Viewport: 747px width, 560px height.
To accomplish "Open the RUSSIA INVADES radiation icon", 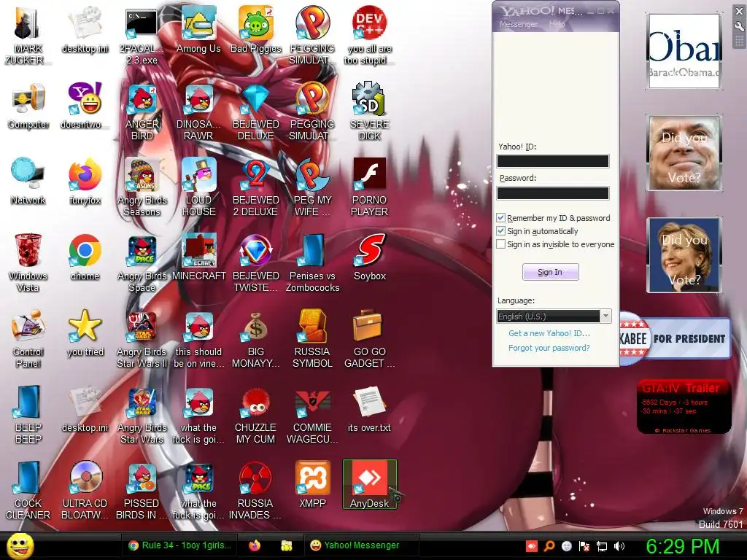I will pos(256,490).
